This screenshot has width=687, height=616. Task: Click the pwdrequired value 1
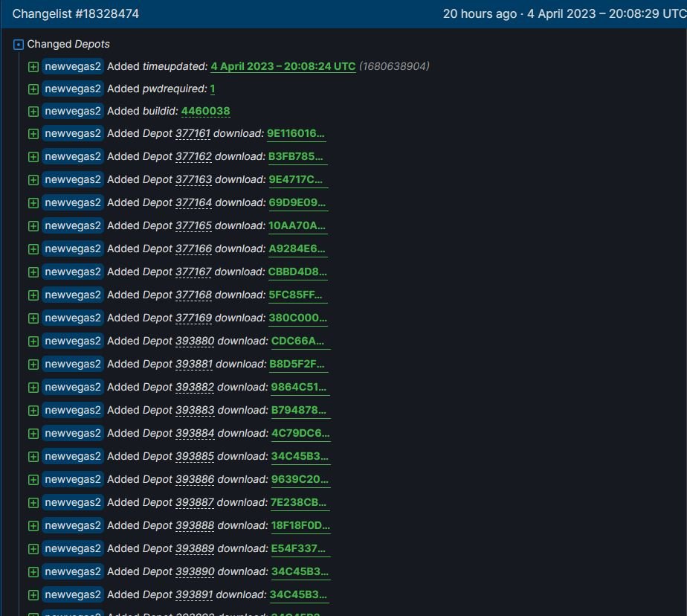pyautogui.click(x=213, y=89)
